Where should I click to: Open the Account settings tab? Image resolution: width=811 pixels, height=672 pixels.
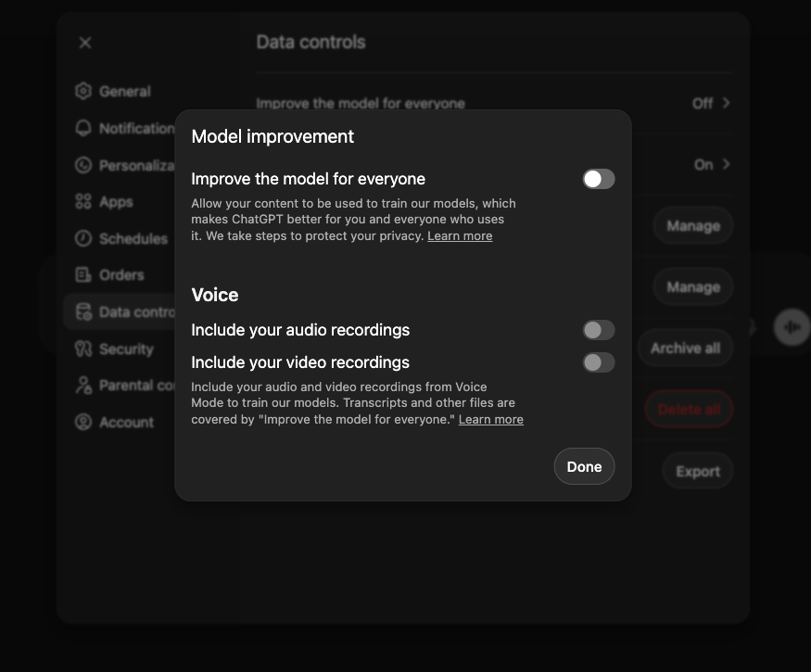pyautogui.click(x=126, y=422)
